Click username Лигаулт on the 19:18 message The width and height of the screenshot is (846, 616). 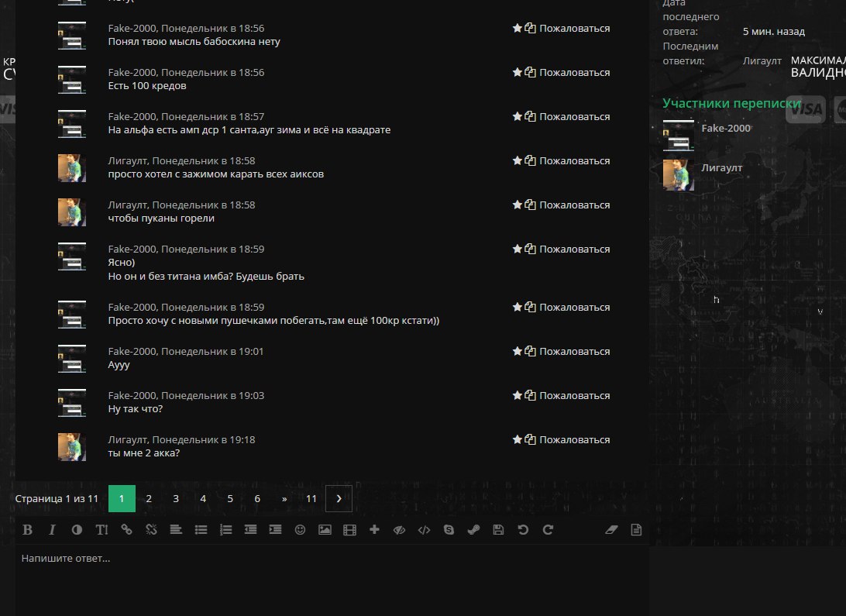coord(127,439)
